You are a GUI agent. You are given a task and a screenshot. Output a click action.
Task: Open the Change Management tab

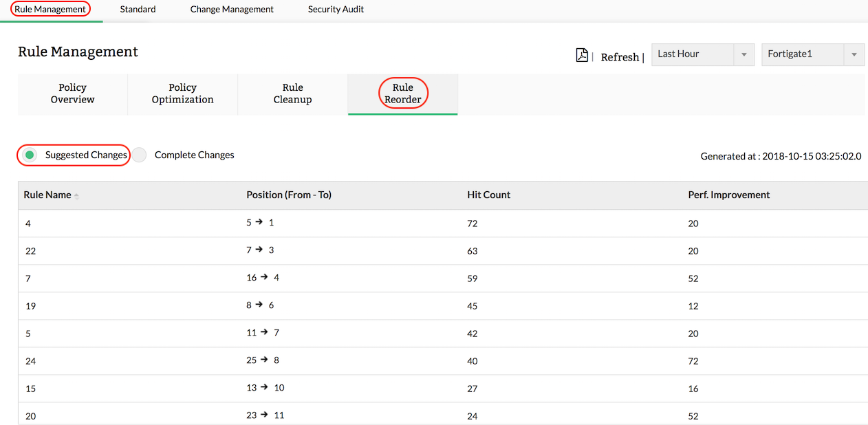coord(231,9)
